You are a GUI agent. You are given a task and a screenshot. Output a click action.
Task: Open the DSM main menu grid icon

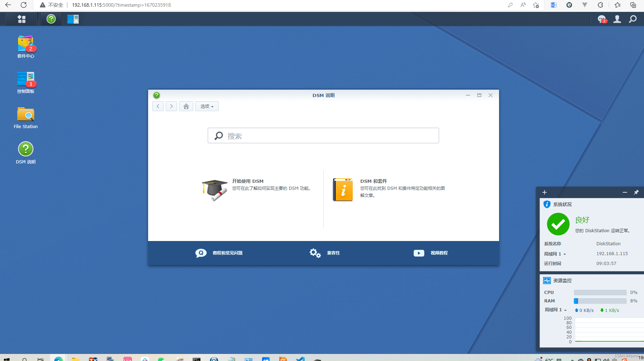22,19
